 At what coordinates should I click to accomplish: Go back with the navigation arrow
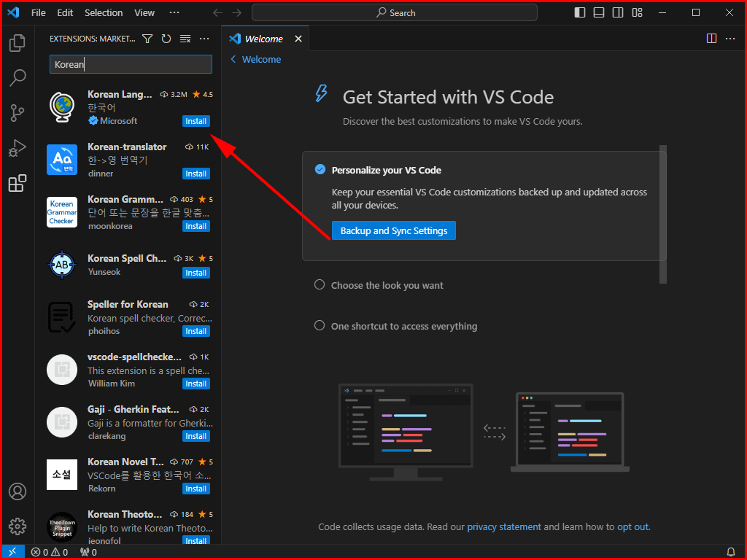tap(217, 13)
